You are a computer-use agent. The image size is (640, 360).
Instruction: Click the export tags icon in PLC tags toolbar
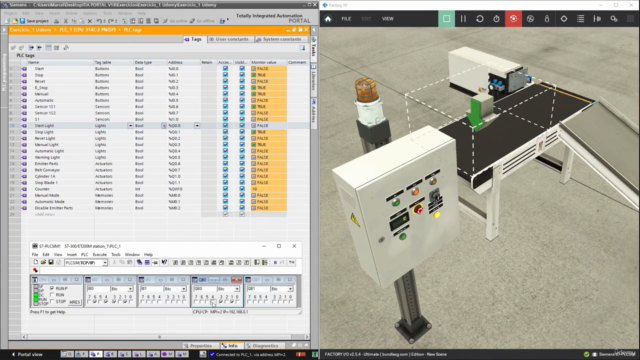[x=31, y=48]
